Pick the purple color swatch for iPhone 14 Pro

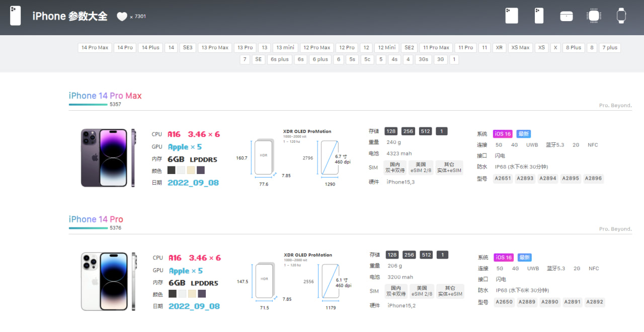click(x=201, y=294)
